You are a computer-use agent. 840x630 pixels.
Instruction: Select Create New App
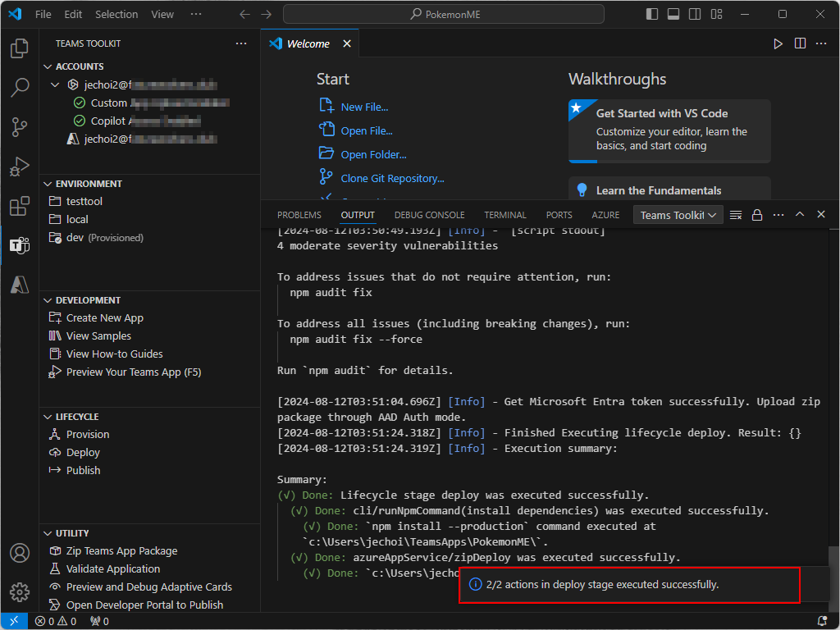[x=104, y=318]
